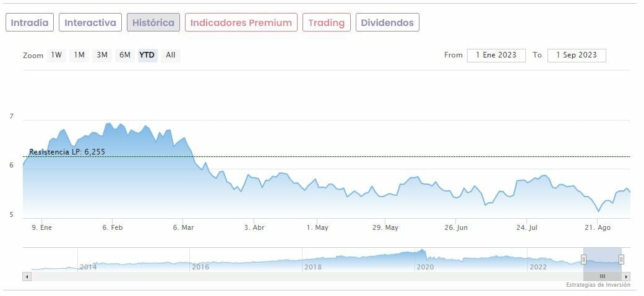Show the Dividendos tab

[x=387, y=23]
